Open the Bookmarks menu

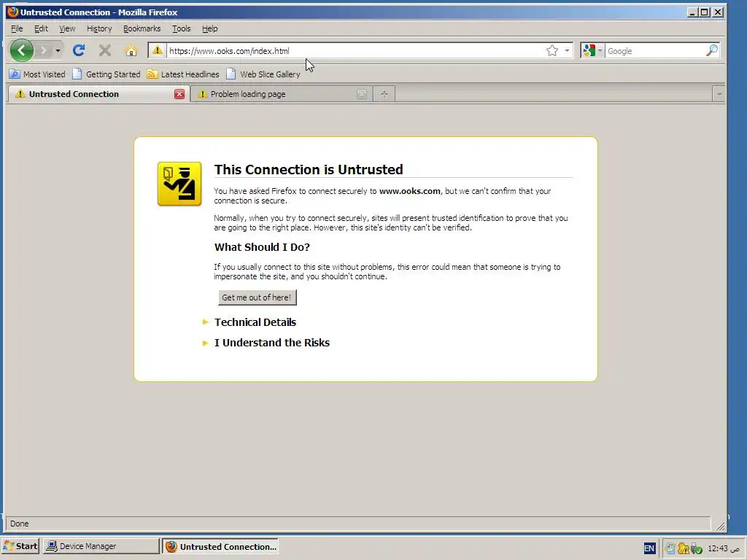(142, 28)
